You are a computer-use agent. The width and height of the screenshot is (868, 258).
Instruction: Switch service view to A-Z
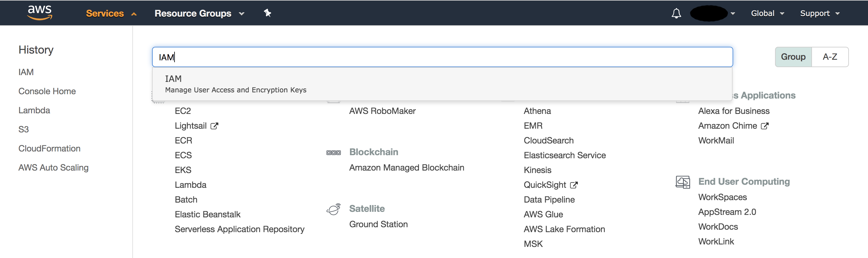tap(830, 57)
